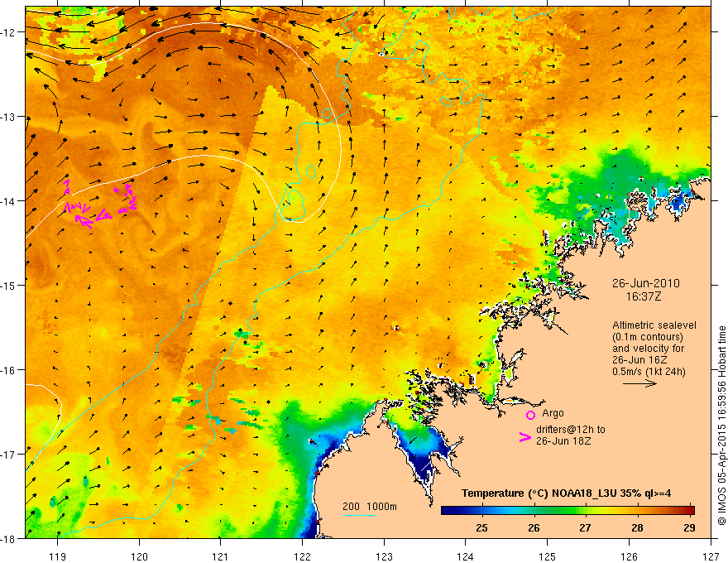
Task: Click latitude axis label -14
Action: [x=8, y=201]
